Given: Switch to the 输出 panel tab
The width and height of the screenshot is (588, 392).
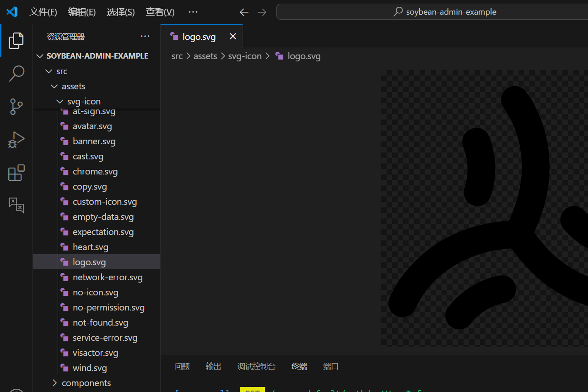Looking at the screenshot, I should point(214,366).
